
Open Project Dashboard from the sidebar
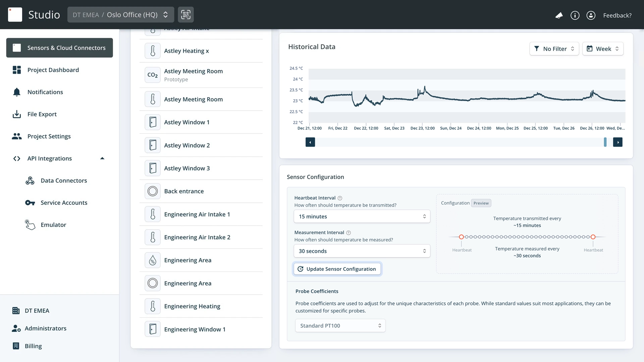click(53, 70)
